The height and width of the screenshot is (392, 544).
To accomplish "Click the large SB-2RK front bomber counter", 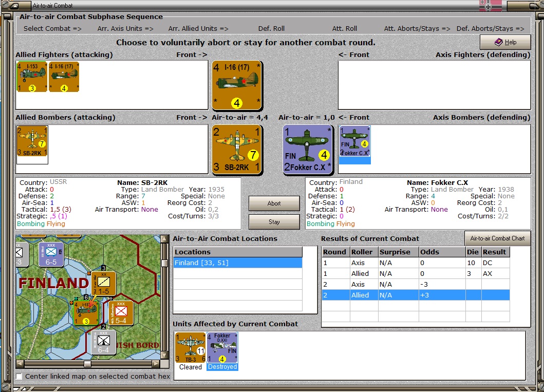I will click(237, 150).
